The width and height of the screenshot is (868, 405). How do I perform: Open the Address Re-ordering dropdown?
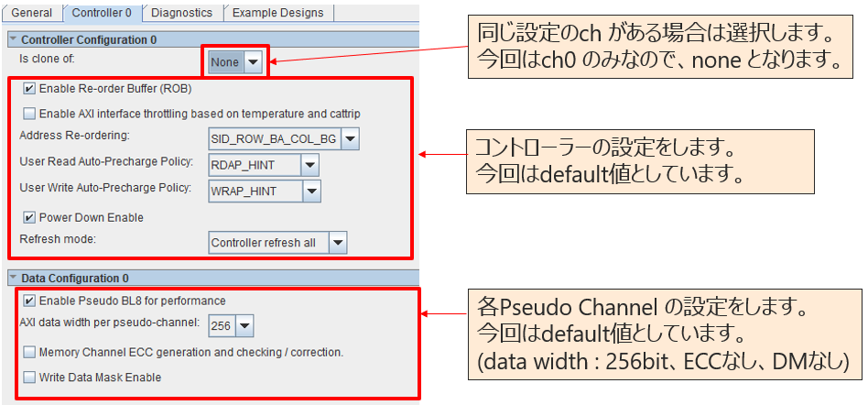pyautogui.click(x=350, y=138)
